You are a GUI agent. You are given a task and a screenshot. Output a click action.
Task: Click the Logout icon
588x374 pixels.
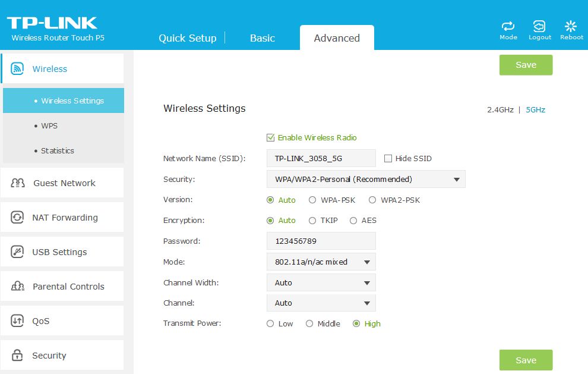tap(539, 26)
